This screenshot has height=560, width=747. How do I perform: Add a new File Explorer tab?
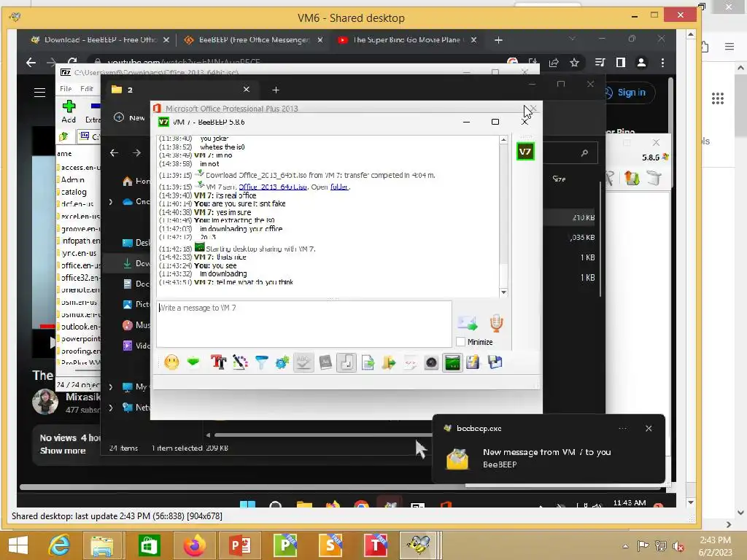click(x=276, y=90)
